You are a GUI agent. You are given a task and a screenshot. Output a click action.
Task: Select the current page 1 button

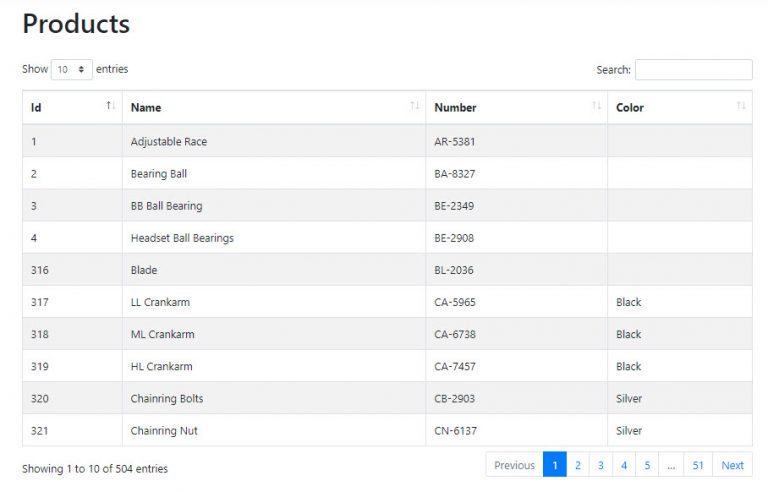coord(554,465)
